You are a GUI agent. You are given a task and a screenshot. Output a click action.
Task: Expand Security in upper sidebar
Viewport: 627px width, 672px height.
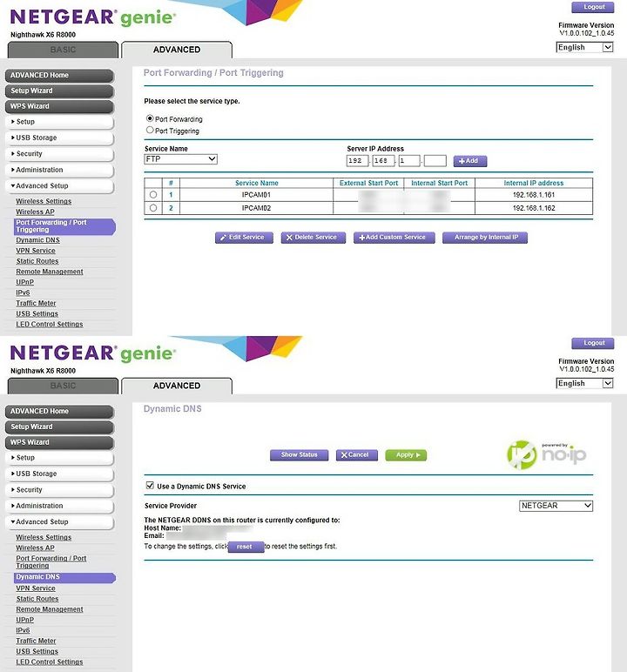pyautogui.click(x=59, y=154)
